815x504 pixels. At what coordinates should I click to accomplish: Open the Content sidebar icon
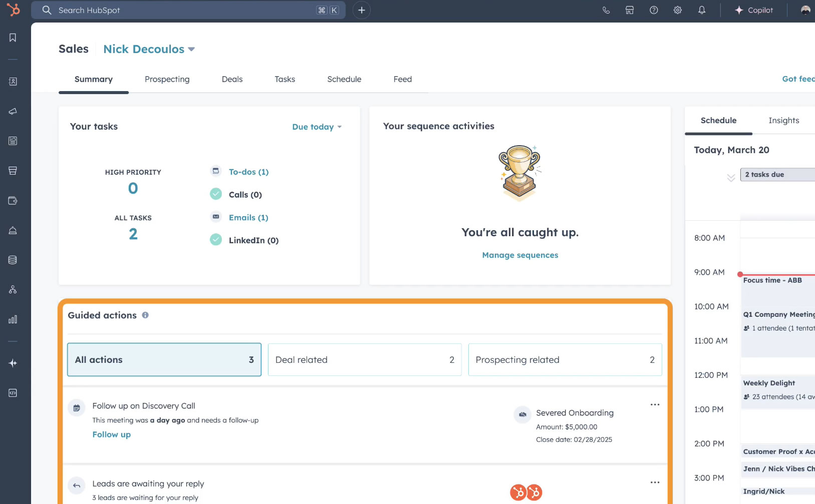13,141
